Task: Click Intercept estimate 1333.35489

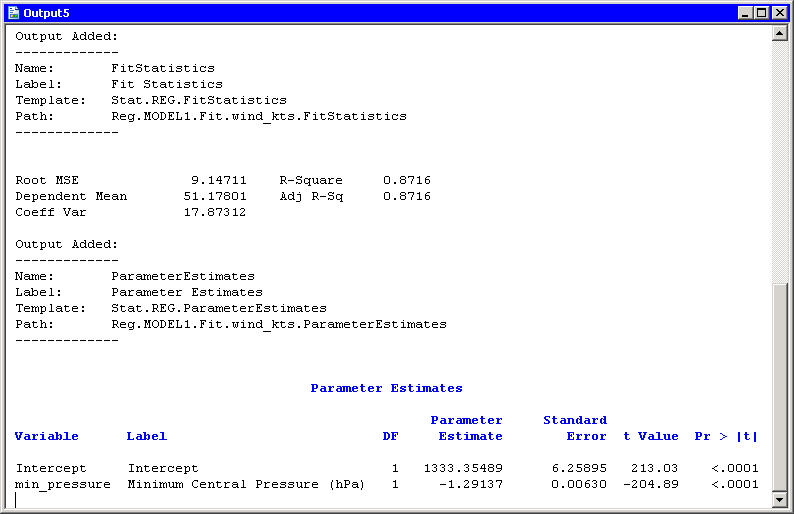Action: [x=463, y=468]
